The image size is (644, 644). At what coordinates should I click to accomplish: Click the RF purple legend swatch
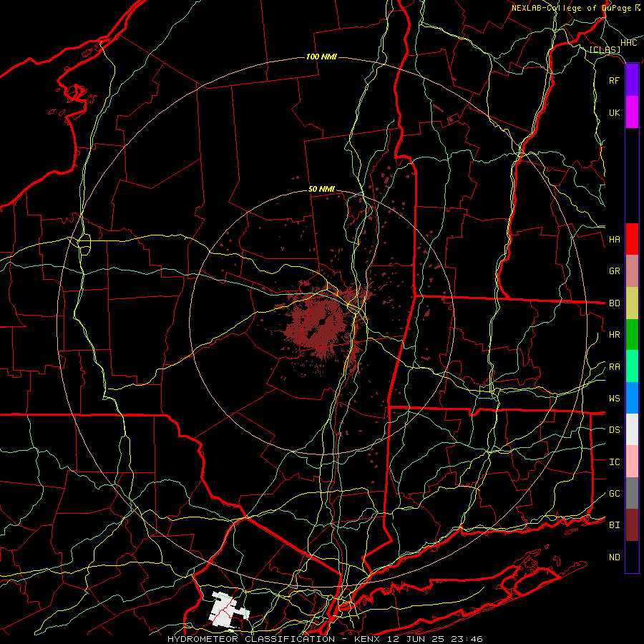pyautogui.click(x=632, y=80)
